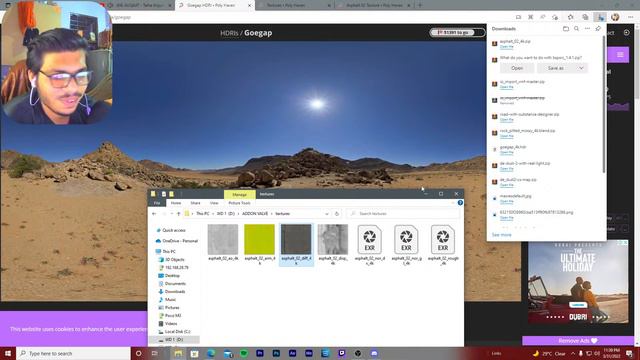Pin the Downloads panel
640x360 pixels.
pos(598,29)
